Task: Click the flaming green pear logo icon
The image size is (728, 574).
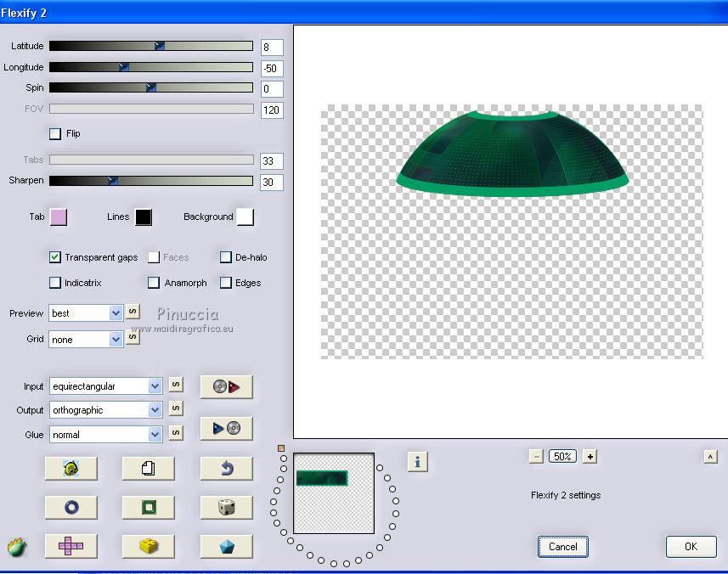Action: point(17,547)
